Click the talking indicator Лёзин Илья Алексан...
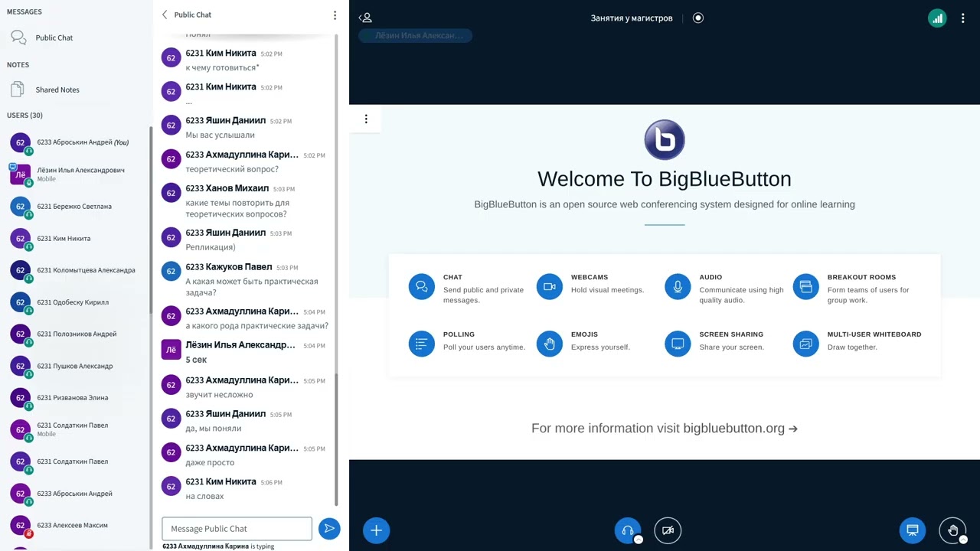This screenshot has height=551, width=980. 415,35
